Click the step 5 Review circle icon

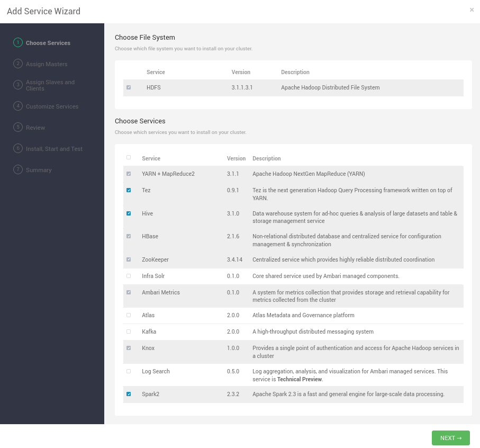click(x=18, y=127)
